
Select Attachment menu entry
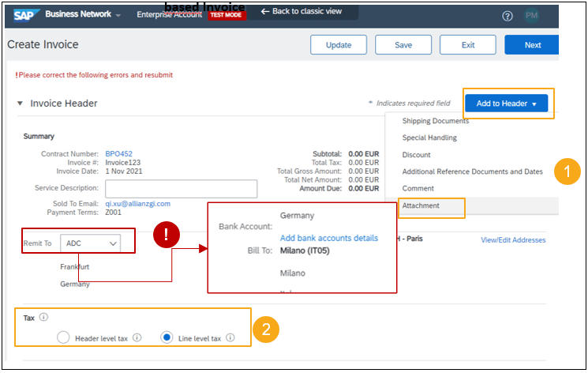point(421,205)
